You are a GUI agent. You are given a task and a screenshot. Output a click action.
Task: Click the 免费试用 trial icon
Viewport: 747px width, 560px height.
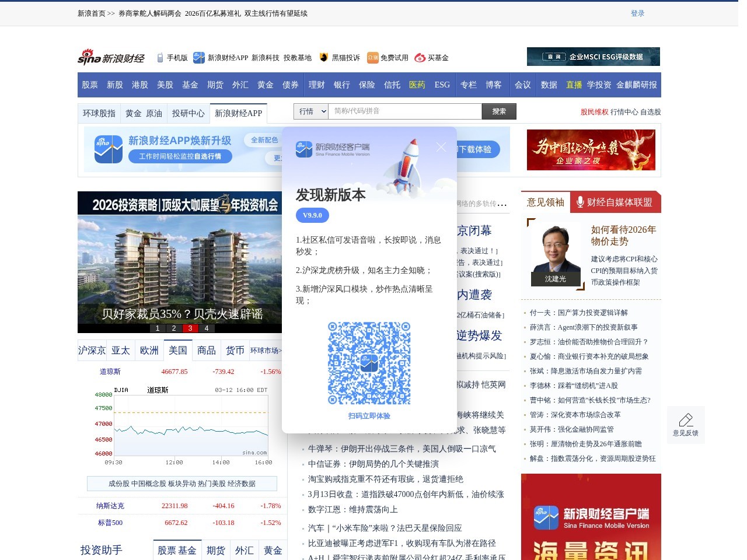pyautogui.click(x=372, y=58)
